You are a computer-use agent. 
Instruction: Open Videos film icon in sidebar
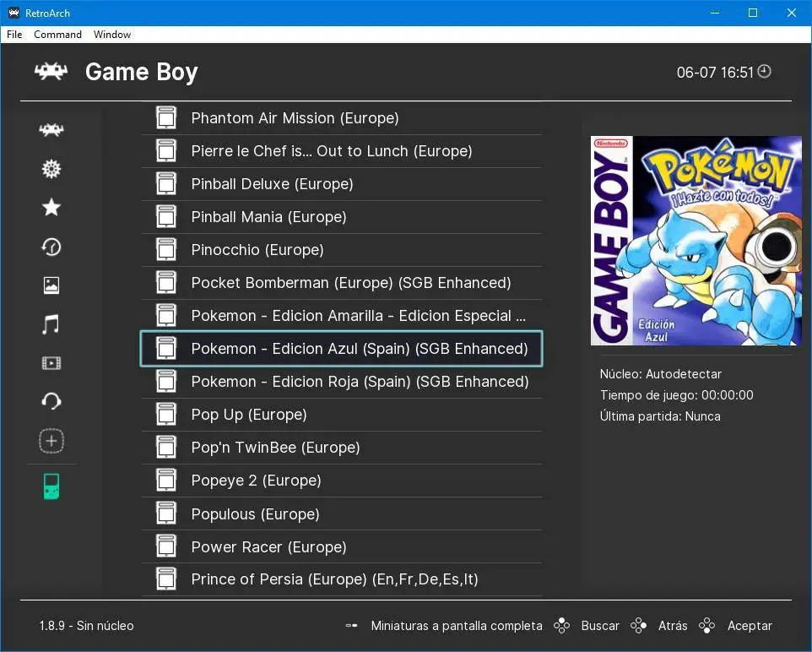(x=51, y=363)
